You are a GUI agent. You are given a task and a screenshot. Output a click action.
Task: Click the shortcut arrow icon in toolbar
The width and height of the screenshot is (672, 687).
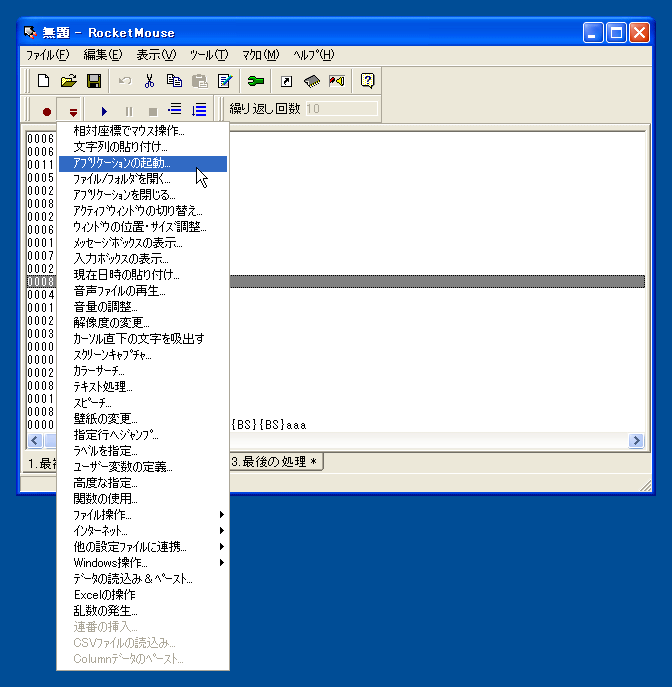pyautogui.click(x=286, y=81)
